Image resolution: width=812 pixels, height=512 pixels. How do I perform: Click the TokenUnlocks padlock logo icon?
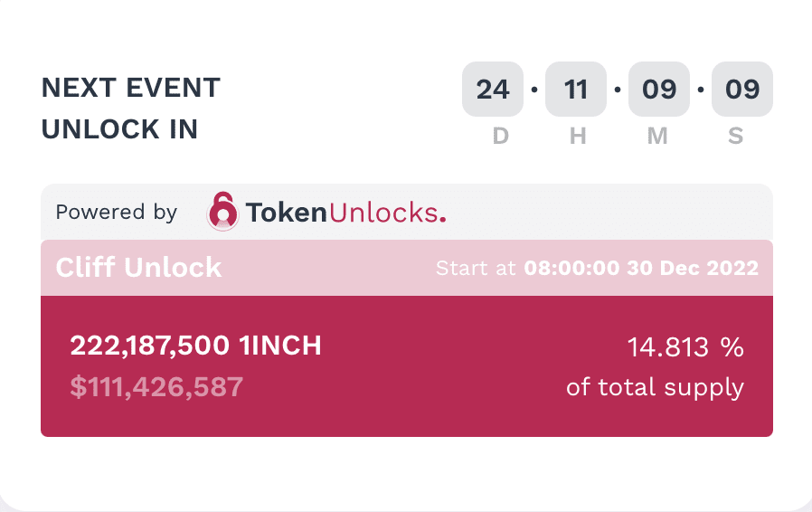tap(222, 211)
